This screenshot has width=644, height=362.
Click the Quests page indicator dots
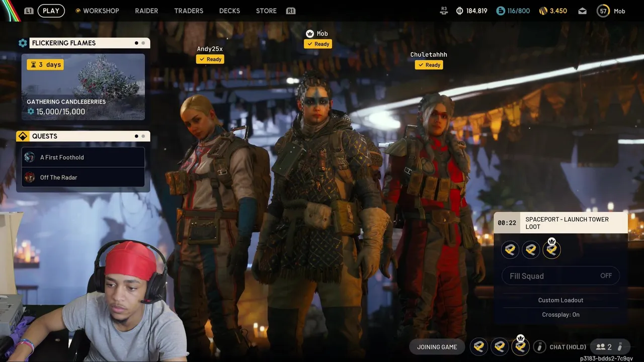(139, 136)
